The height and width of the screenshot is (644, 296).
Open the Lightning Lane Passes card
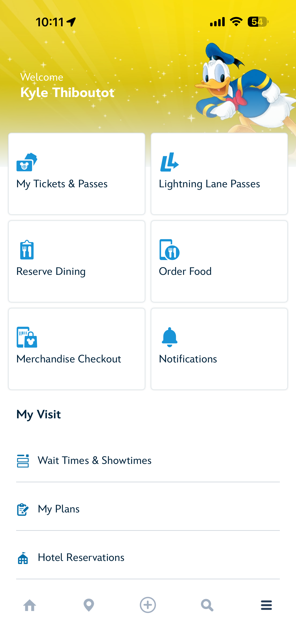219,174
